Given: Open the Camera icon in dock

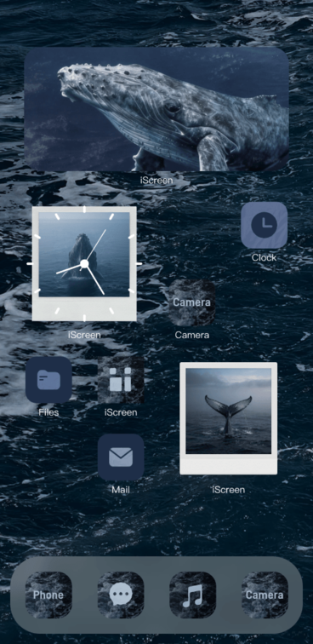Looking at the screenshot, I should (265, 595).
